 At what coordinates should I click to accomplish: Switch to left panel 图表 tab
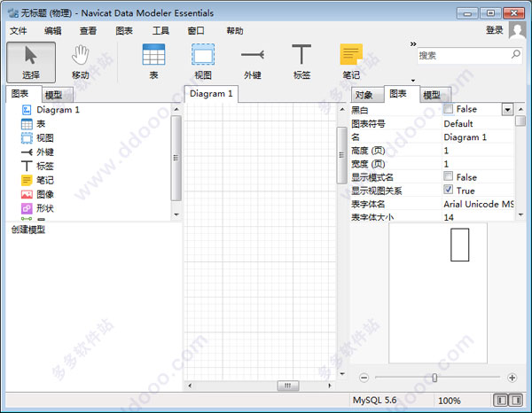[23, 94]
